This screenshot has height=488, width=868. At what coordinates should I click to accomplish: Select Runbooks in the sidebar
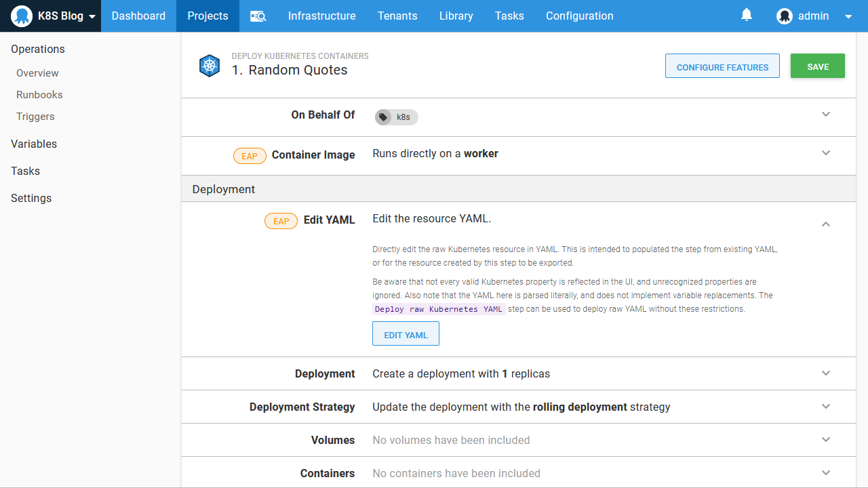(39, 95)
